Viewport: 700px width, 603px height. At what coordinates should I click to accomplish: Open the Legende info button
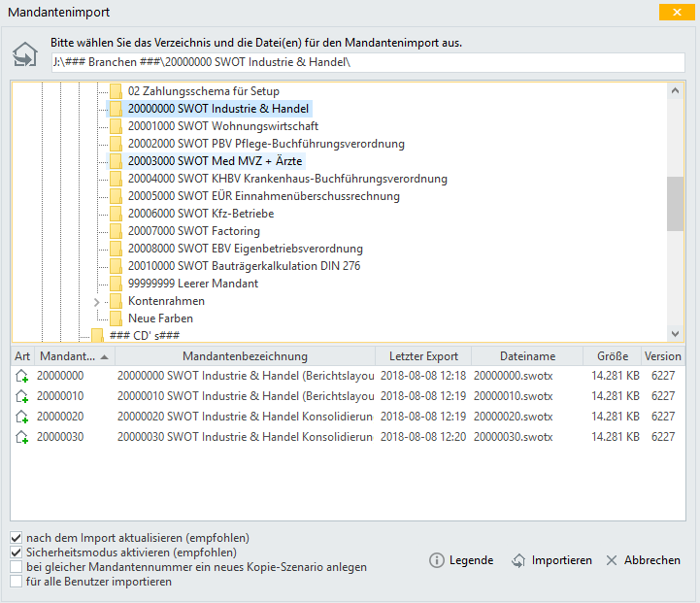(x=461, y=560)
